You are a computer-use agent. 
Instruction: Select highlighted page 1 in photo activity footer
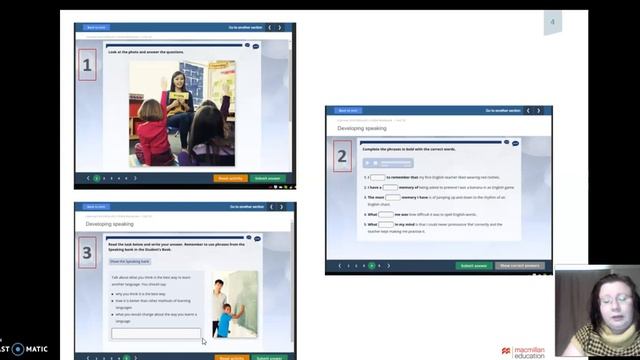[97, 178]
